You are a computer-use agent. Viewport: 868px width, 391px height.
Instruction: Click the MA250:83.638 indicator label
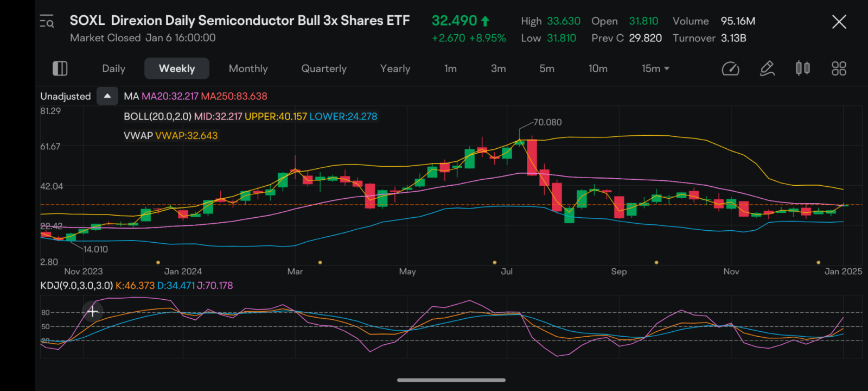(x=234, y=96)
